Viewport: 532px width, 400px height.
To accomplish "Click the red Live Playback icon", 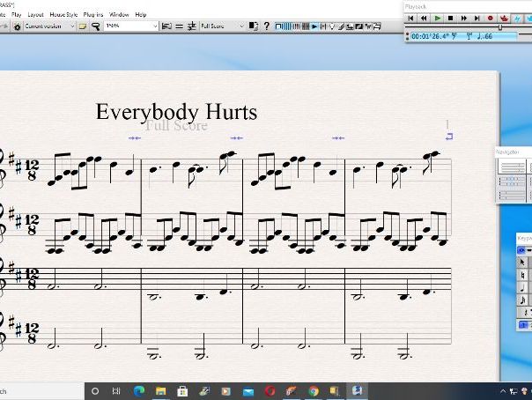I will (504, 19).
